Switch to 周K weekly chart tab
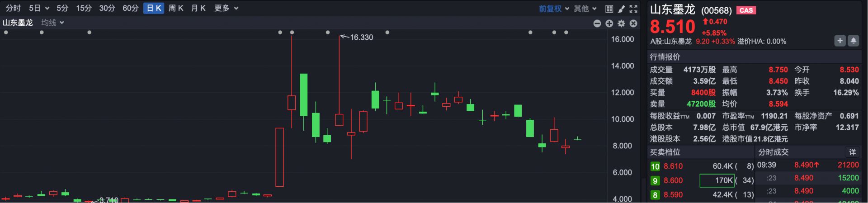The height and width of the screenshot is (203, 868). click(175, 8)
